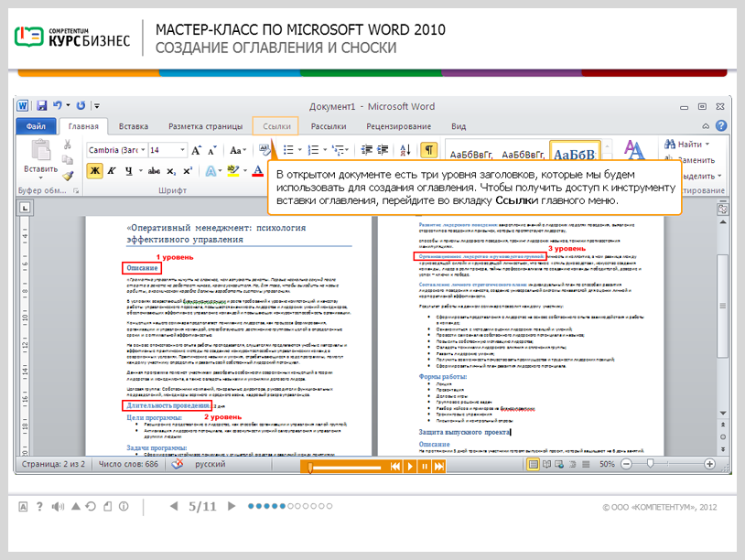Switch to the Вид tab

click(459, 126)
